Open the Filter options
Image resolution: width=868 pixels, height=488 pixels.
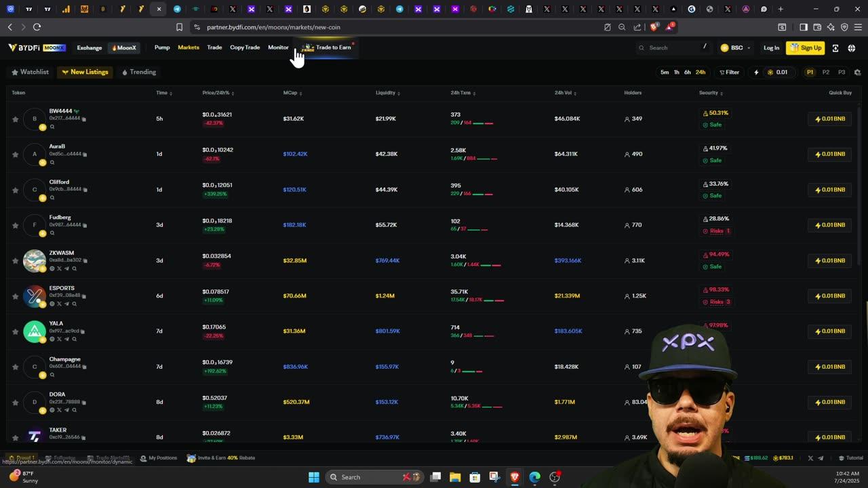click(x=730, y=73)
